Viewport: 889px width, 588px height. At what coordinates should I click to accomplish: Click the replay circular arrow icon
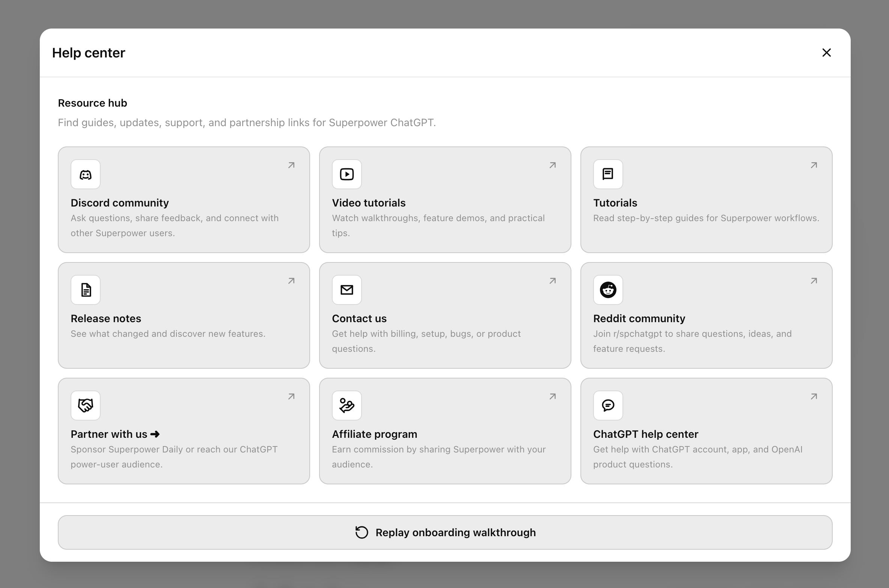click(362, 532)
